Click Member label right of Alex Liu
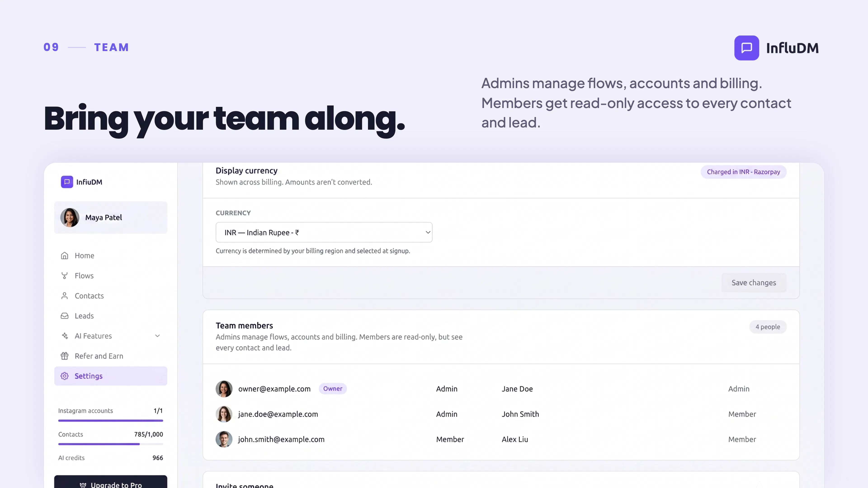This screenshot has height=488, width=868. [x=742, y=439]
